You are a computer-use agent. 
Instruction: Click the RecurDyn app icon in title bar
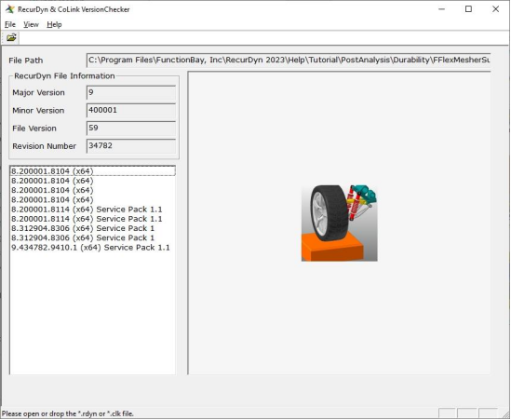(x=10, y=9)
